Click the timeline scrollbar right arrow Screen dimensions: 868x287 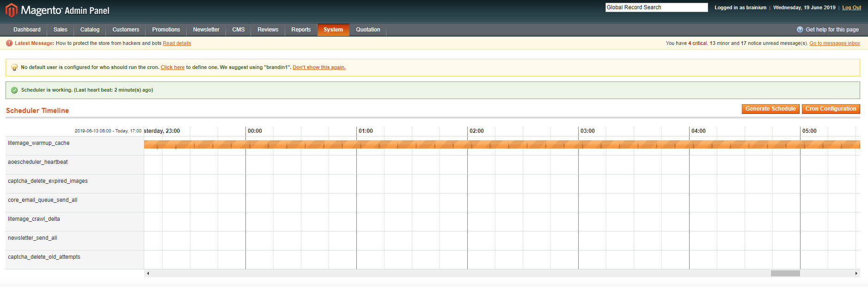(x=856, y=274)
